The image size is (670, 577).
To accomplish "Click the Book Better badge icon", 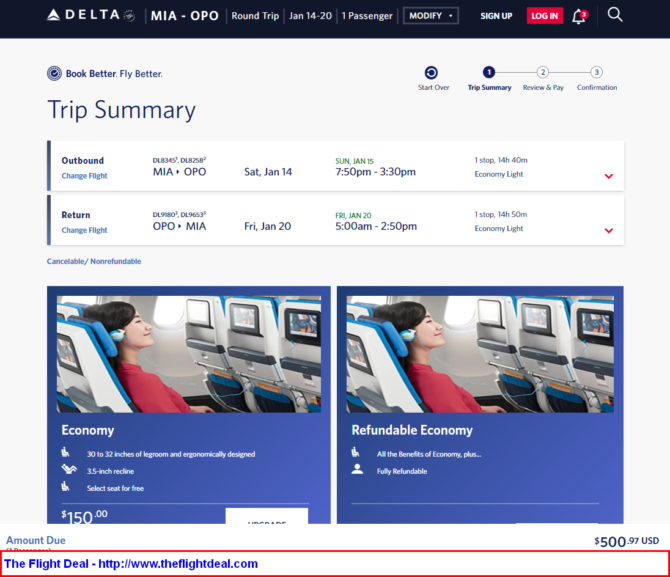I will (54, 74).
